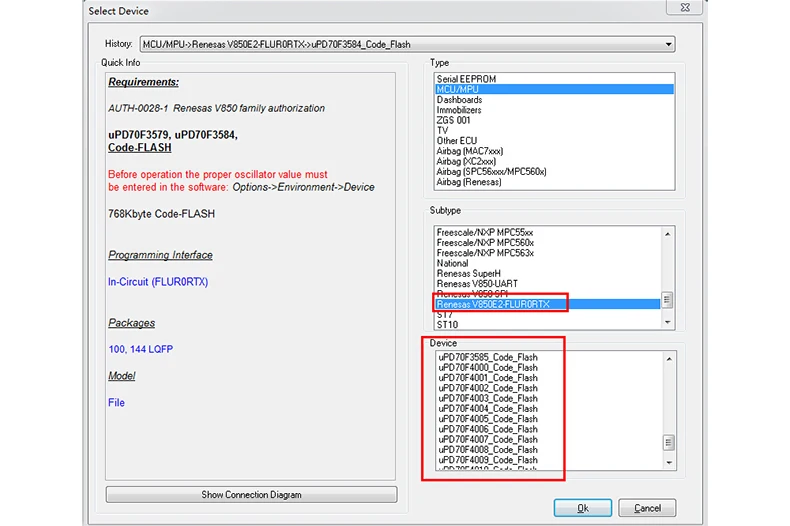790x526 pixels.
Task: Click the Code-FLASH underlined heading
Action: pyautogui.click(x=140, y=148)
